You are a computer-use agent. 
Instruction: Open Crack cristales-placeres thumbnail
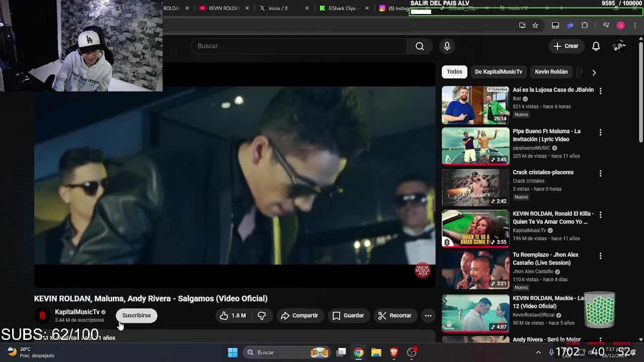pos(475,188)
